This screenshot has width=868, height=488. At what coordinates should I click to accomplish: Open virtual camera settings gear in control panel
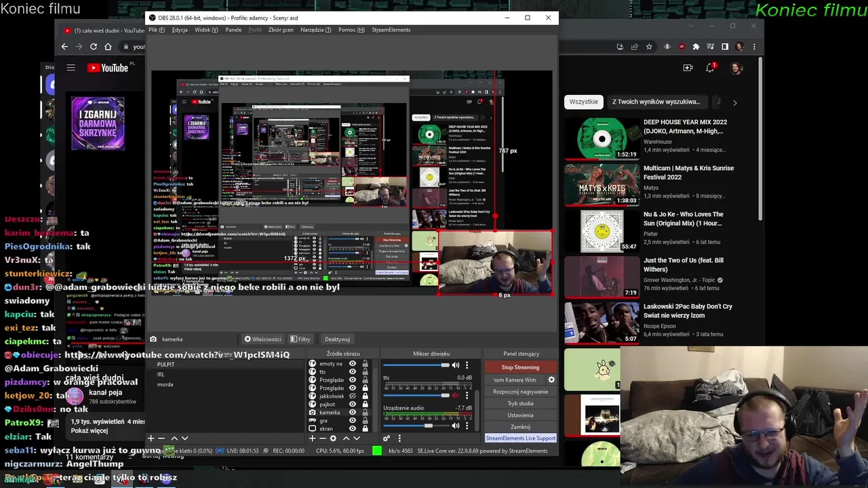tap(551, 380)
